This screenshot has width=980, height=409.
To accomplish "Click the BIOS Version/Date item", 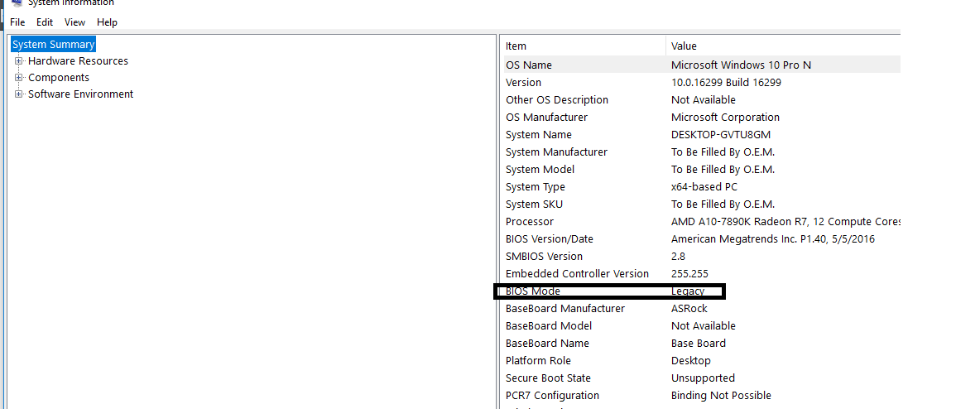I will click(550, 239).
